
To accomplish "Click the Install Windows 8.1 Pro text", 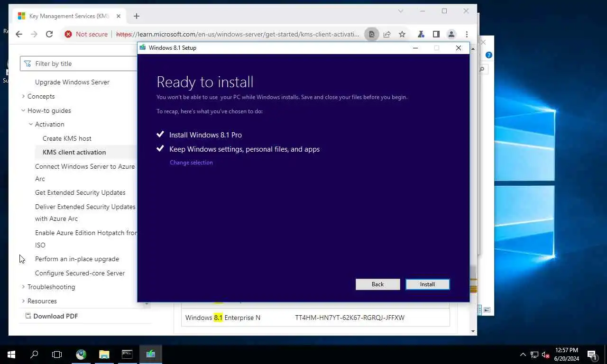I will [205, 135].
